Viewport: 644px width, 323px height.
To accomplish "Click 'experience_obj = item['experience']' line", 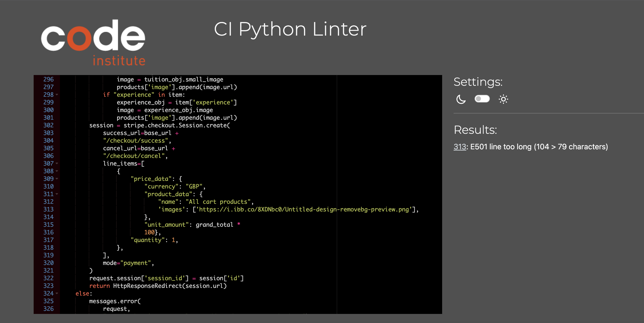I will pyautogui.click(x=177, y=102).
